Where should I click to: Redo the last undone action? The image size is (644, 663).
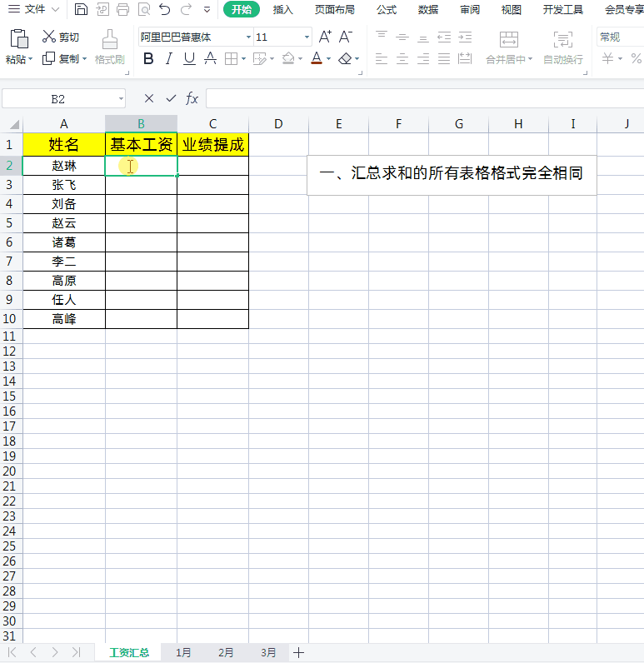(x=186, y=9)
